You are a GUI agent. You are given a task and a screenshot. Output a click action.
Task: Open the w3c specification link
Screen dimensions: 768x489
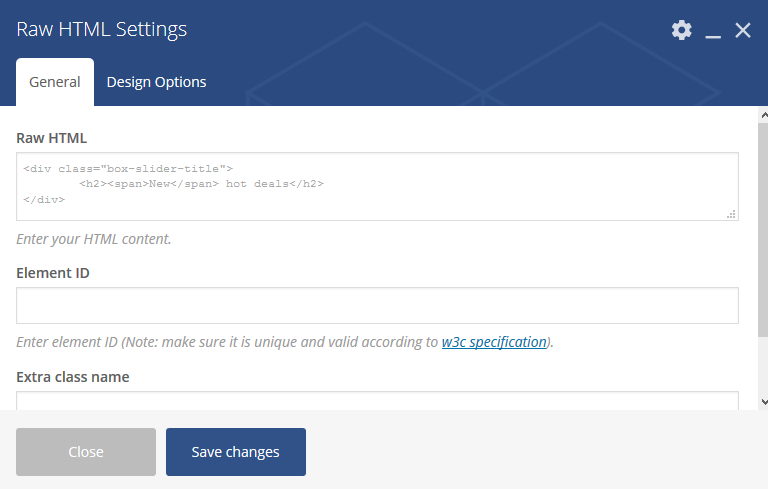click(x=494, y=342)
